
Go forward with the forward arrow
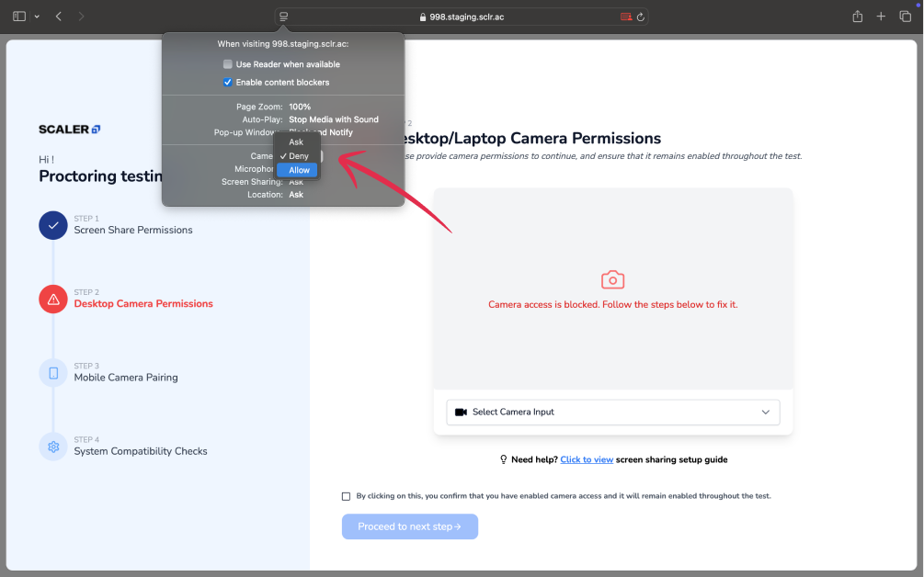tap(81, 17)
